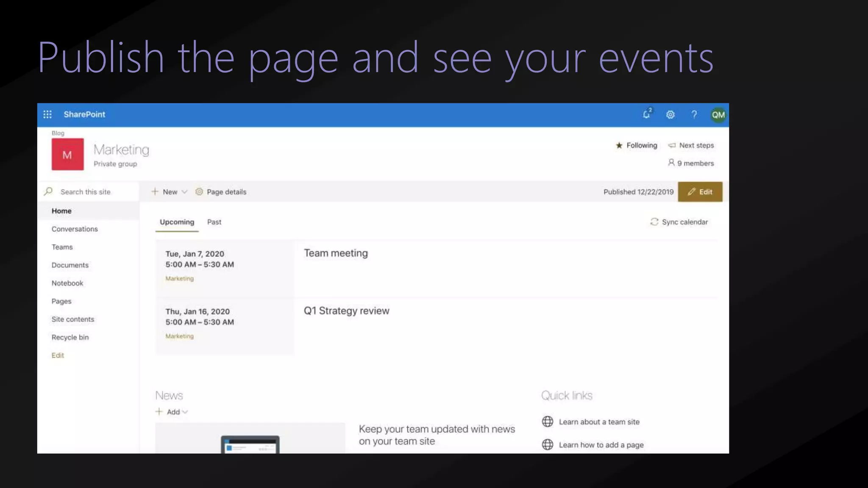868x488 pixels.
Task: Click the plus icon next to New
Action: 155,191
